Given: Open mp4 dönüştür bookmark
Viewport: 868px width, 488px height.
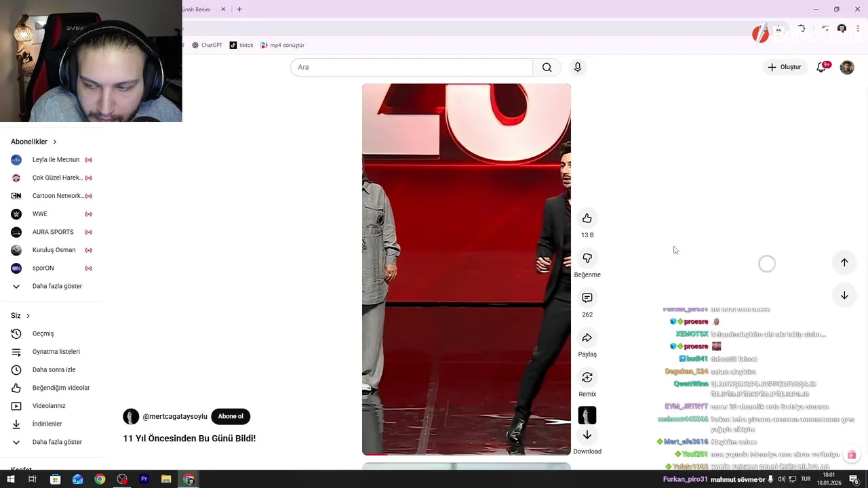Looking at the screenshot, I should (x=283, y=45).
